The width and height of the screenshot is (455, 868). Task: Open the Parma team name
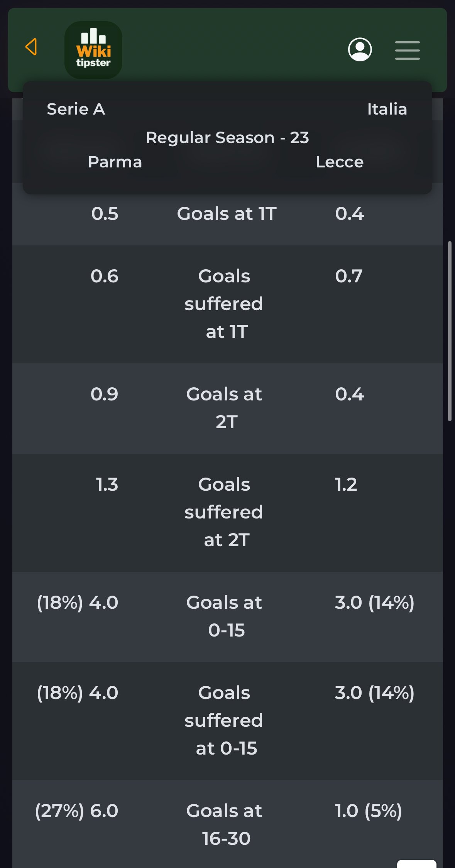[x=115, y=162]
